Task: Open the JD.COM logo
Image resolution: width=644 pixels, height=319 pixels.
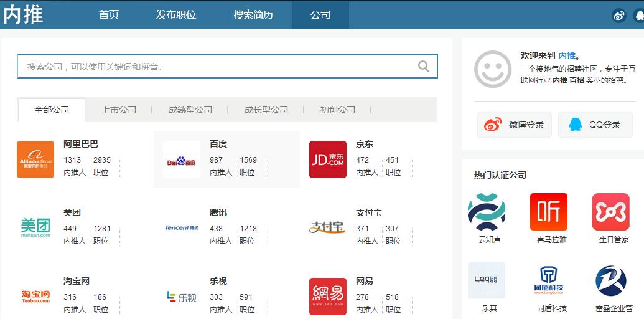Action: [x=328, y=159]
